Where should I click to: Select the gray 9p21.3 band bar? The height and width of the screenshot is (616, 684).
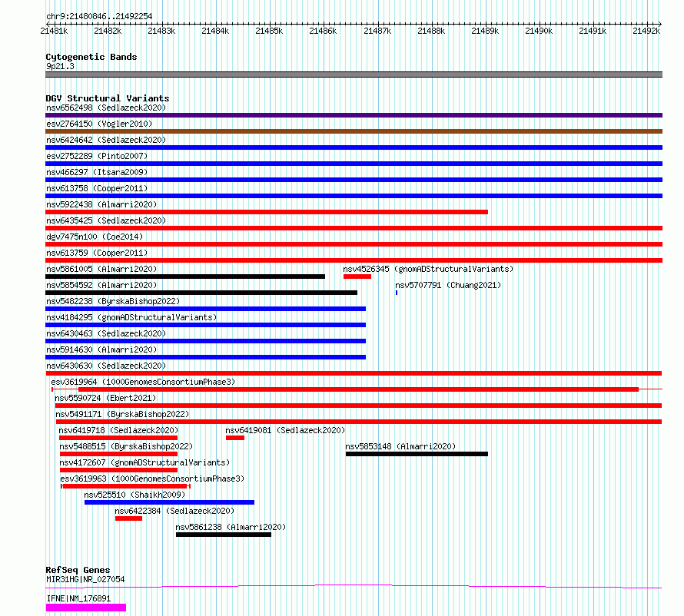point(354,75)
